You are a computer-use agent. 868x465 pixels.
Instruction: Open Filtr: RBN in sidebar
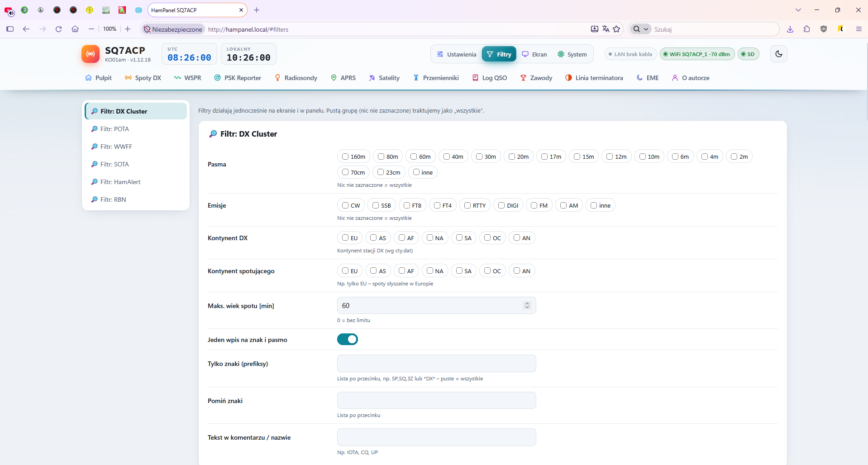pyautogui.click(x=136, y=199)
